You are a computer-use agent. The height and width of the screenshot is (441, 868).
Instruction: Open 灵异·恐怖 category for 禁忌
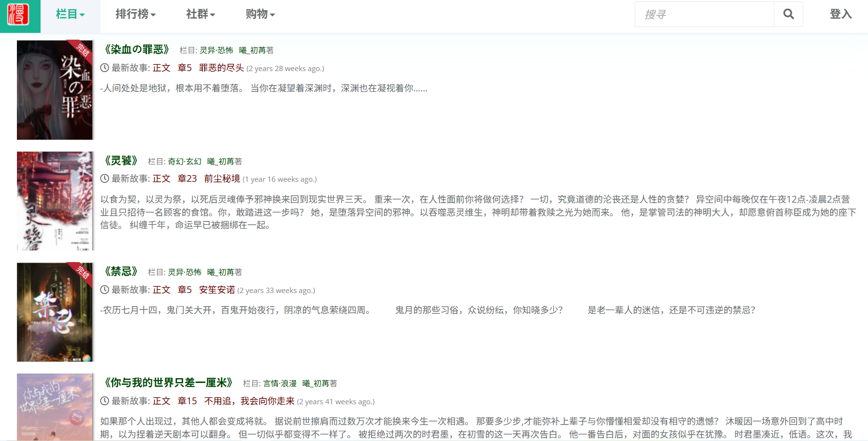185,272
